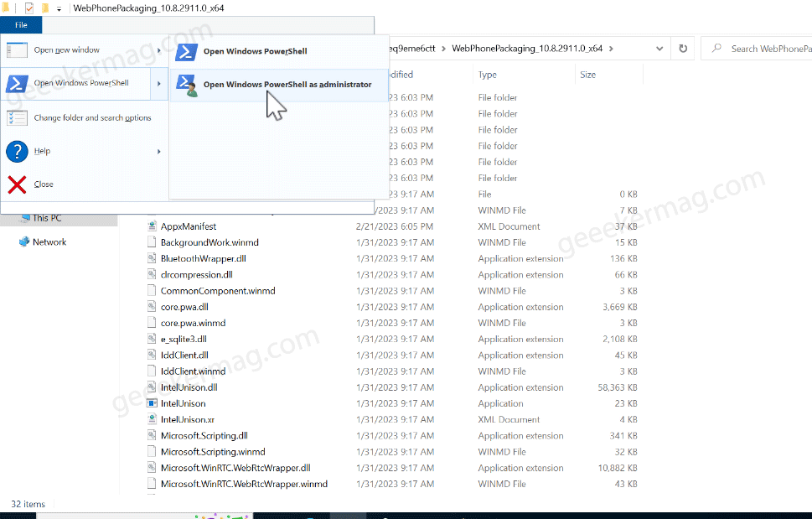Click the IntelUnison.dll file icon
This screenshot has height=519, width=812.
click(152, 387)
